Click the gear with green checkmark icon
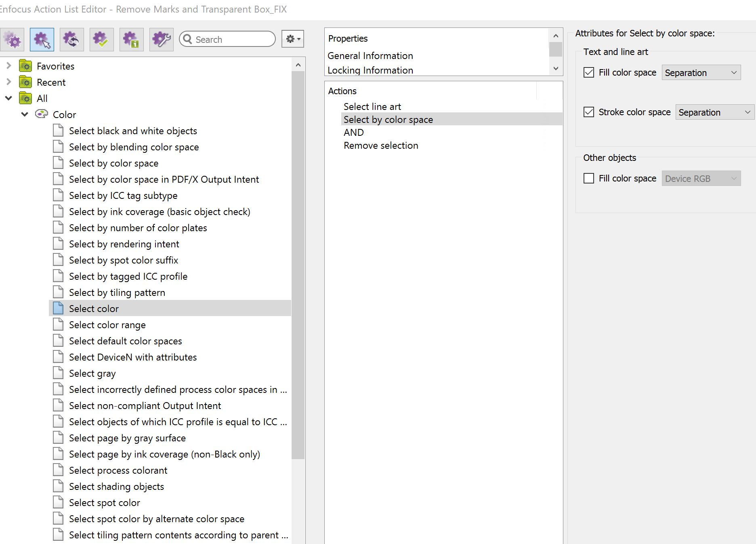Image resolution: width=756 pixels, height=544 pixels. [x=102, y=40]
